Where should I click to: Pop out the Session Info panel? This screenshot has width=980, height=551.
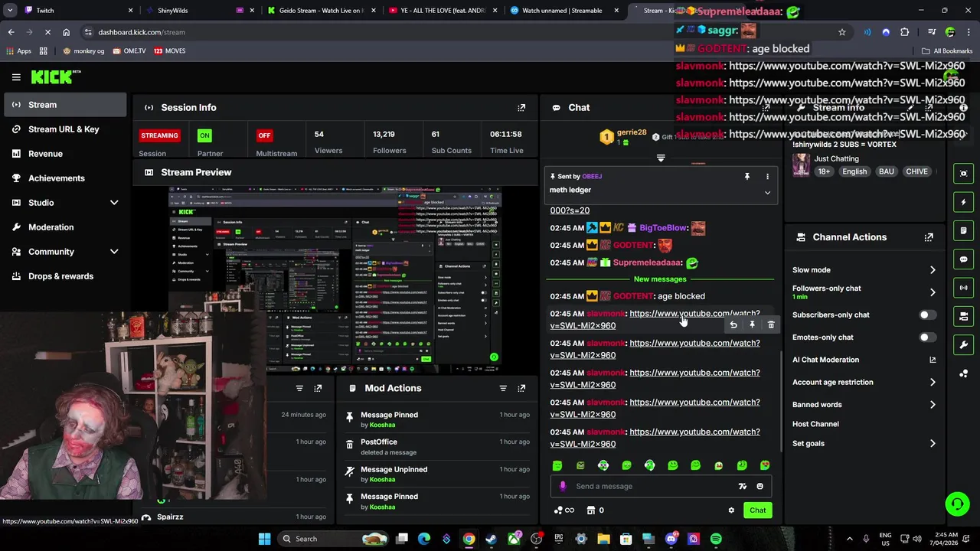tap(521, 108)
